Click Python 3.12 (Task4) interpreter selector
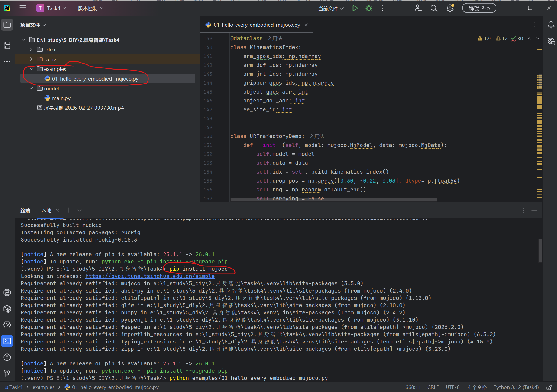This screenshot has width=557, height=392. click(516, 387)
